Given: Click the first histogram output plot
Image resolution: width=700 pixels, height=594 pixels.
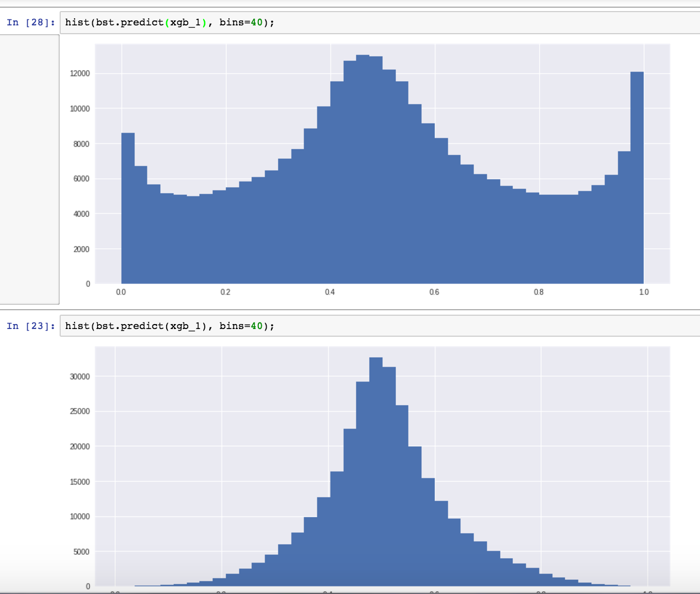Looking at the screenshot, I should coord(383,164).
